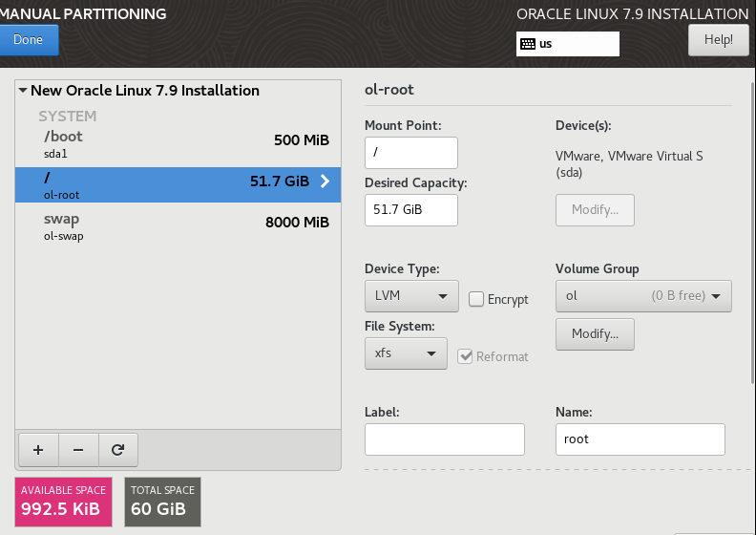Click the Modify button under Device(s)
Screen dimensions: 756x535
[x=595, y=210]
